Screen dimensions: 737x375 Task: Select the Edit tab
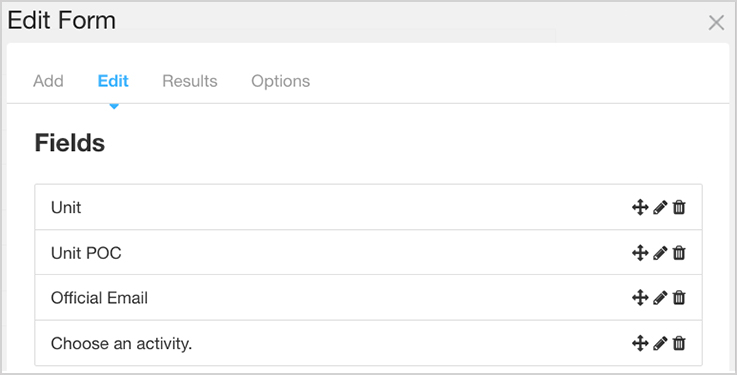coord(113,81)
